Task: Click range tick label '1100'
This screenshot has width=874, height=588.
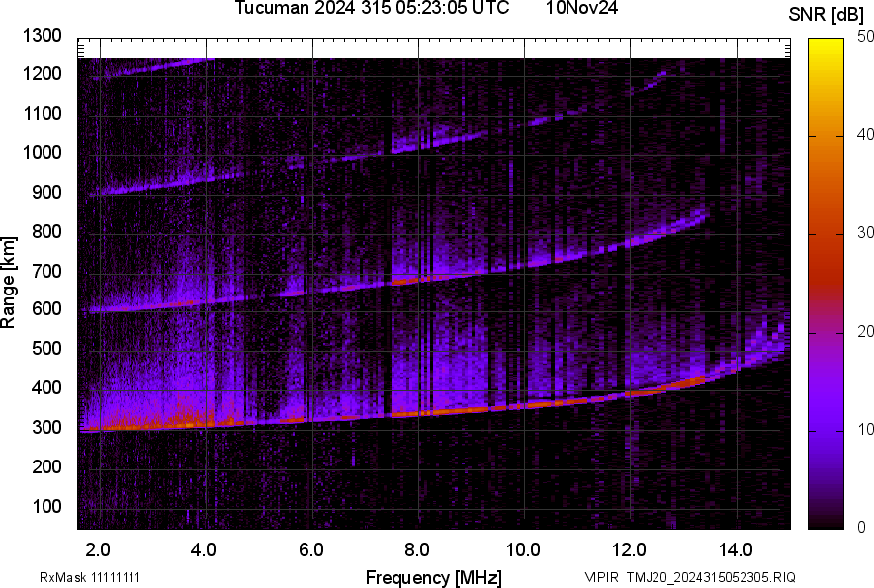Action: pos(42,113)
